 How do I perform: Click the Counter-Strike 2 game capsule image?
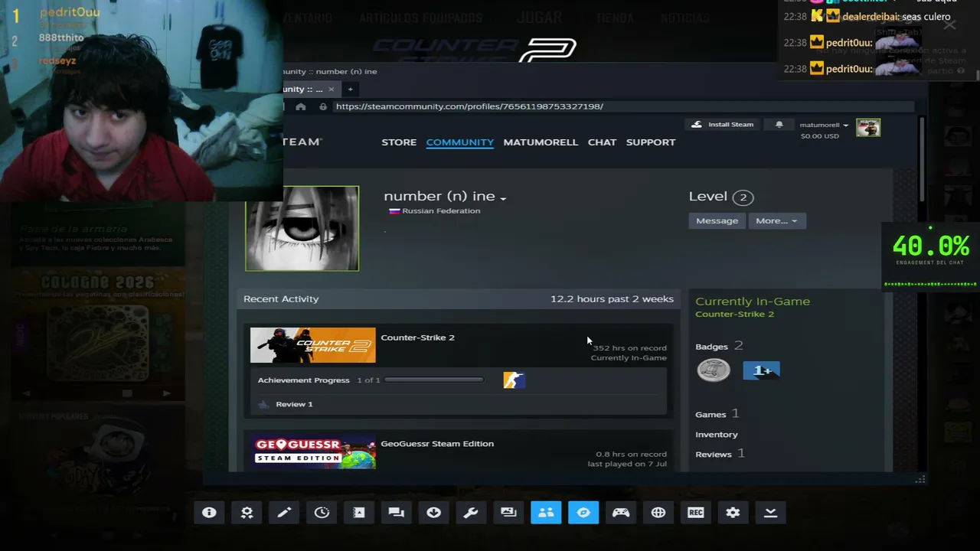tap(312, 345)
